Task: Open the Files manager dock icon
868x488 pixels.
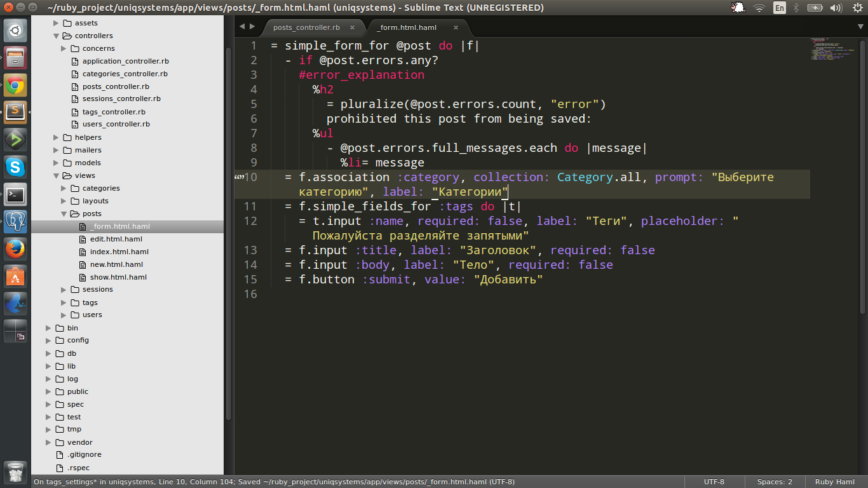Action: coord(15,58)
